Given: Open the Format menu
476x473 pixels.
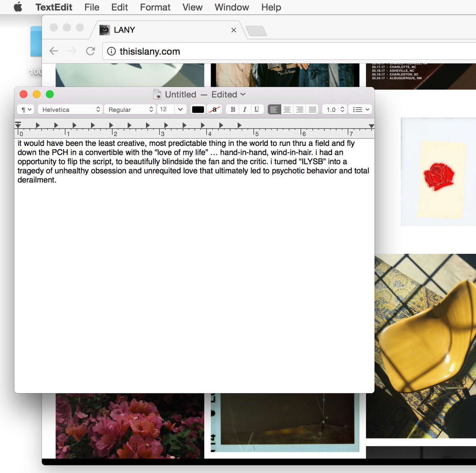Looking at the screenshot, I should pyautogui.click(x=155, y=7).
